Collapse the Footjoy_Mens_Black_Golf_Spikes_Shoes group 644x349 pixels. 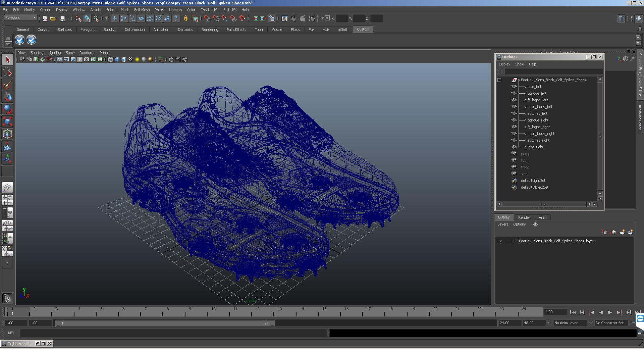point(499,80)
